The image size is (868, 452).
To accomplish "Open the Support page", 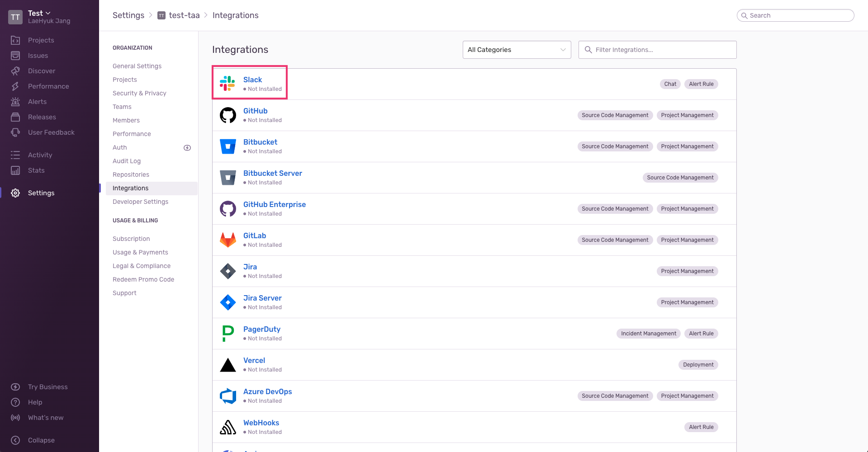I will pyautogui.click(x=124, y=293).
